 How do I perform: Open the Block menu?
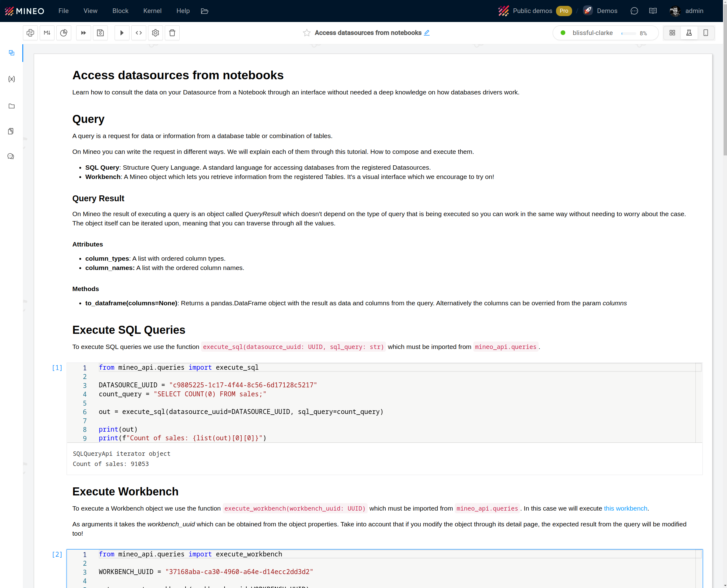(120, 11)
